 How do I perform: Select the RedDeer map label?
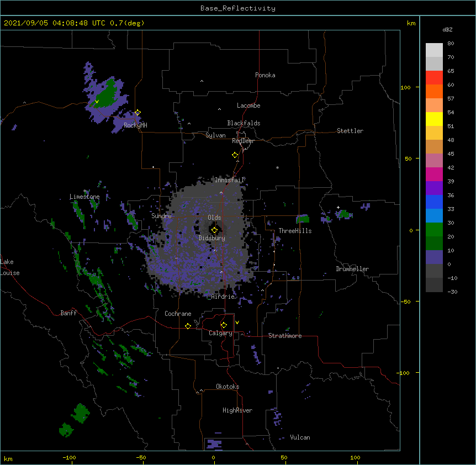(x=243, y=141)
